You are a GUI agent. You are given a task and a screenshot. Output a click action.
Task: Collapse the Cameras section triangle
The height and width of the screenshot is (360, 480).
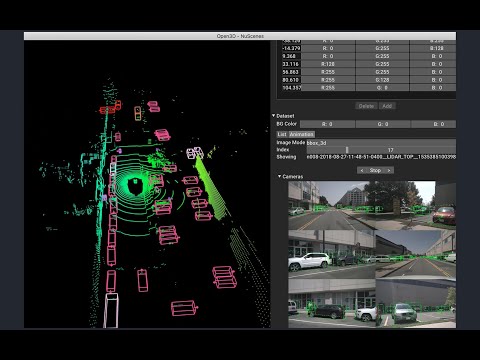pyautogui.click(x=279, y=176)
